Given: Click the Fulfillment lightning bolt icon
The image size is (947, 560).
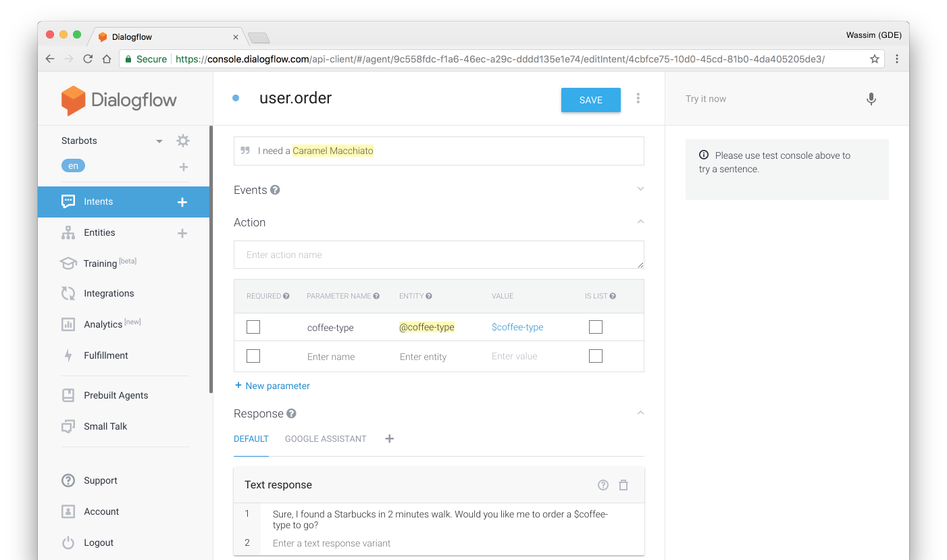Looking at the screenshot, I should click(x=68, y=355).
